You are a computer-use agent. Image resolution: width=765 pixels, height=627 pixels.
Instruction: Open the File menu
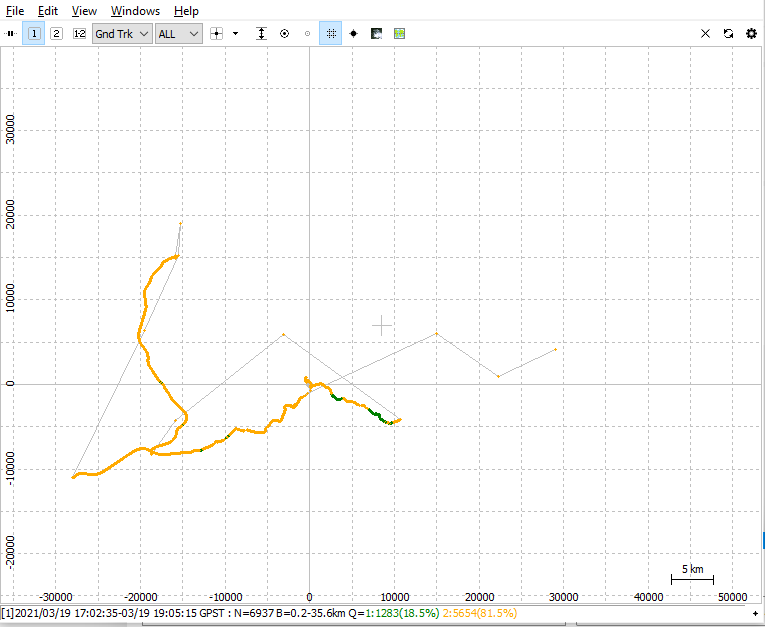(x=15, y=11)
